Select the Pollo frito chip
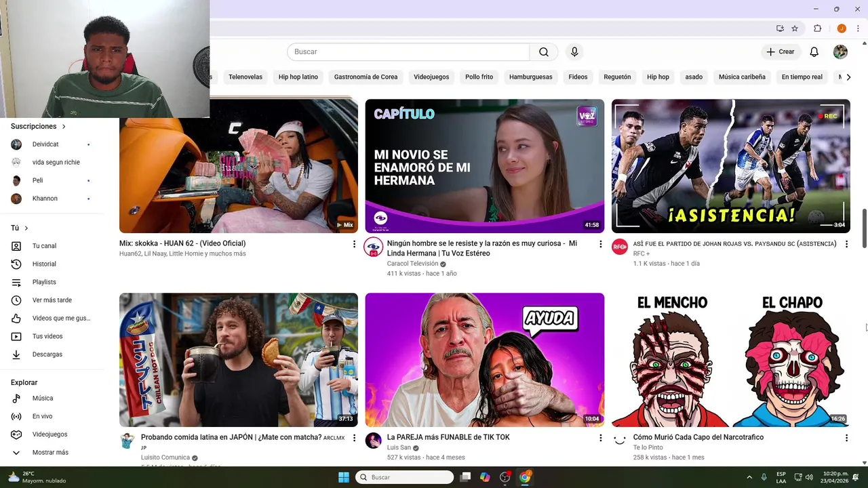The width and height of the screenshot is (868, 488). click(479, 77)
